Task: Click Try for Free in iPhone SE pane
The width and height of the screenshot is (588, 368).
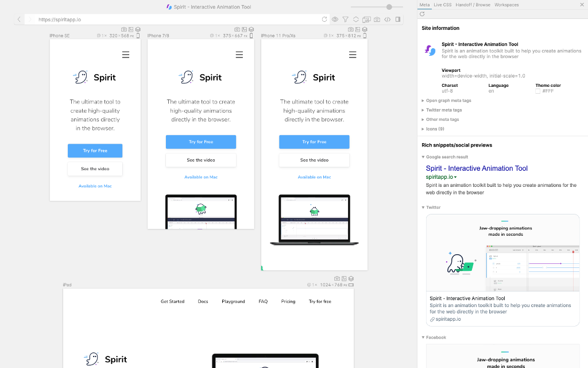Action: [95, 151]
